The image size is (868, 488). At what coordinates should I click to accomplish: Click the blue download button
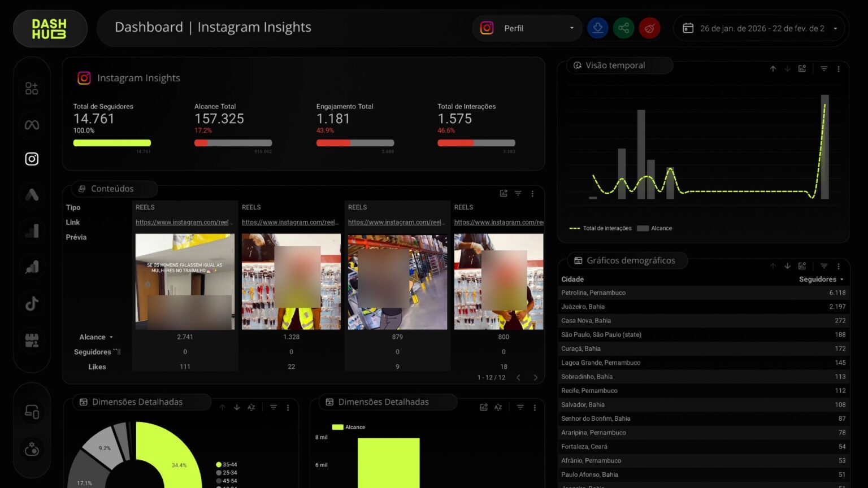coord(597,28)
